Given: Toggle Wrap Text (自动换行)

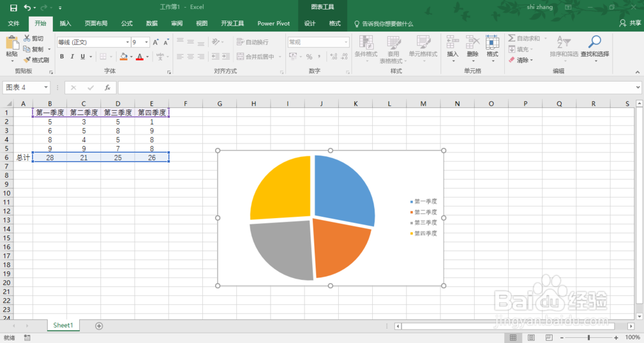Looking at the screenshot, I should click(x=252, y=42).
